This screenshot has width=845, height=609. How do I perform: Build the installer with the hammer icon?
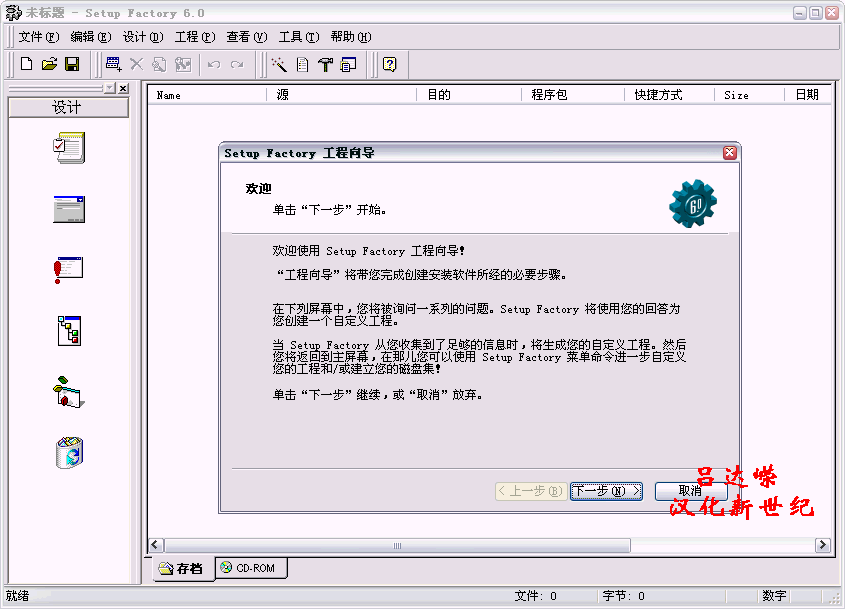pos(325,64)
